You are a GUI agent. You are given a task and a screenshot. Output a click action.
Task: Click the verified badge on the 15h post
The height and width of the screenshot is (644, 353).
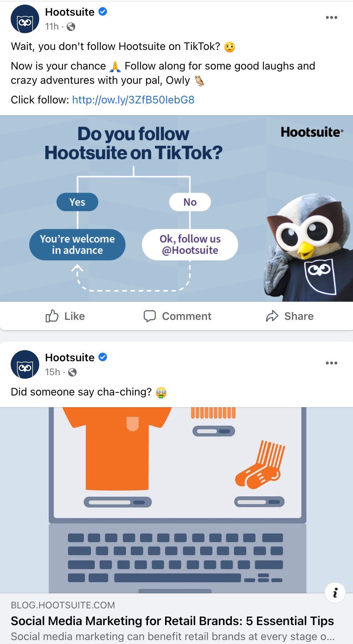[103, 357]
